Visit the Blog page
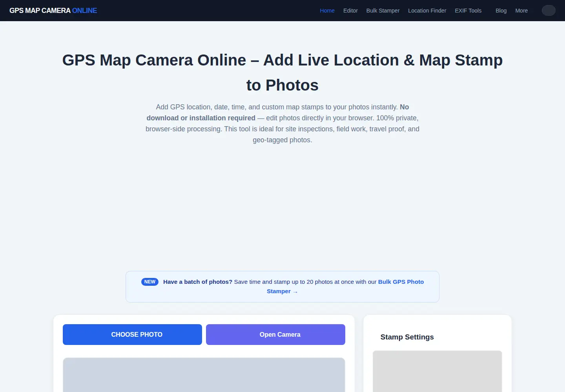565x392 pixels. tap(501, 11)
